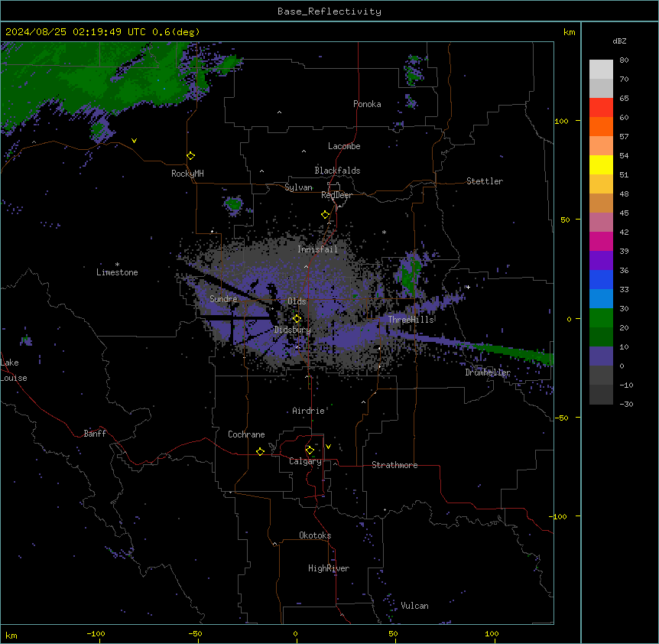Pick the yellow diamond marker below Cochrane

(x=260, y=451)
